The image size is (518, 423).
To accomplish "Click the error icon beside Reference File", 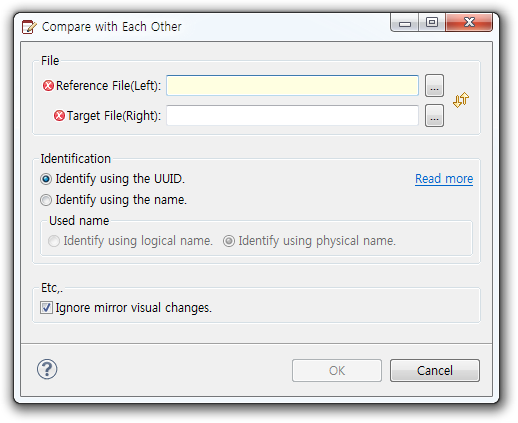I will click(x=48, y=86).
